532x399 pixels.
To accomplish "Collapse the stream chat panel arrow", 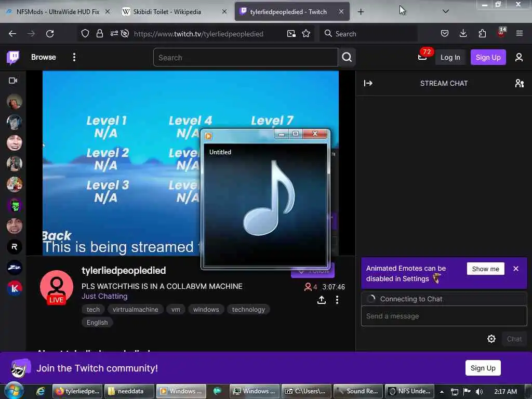I will (368, 83).
